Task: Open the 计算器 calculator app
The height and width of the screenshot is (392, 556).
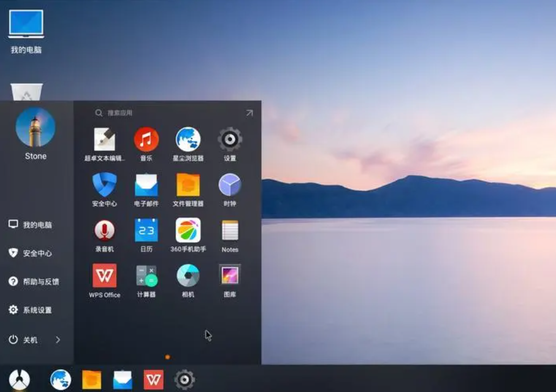Action: [x=146, y=276]
